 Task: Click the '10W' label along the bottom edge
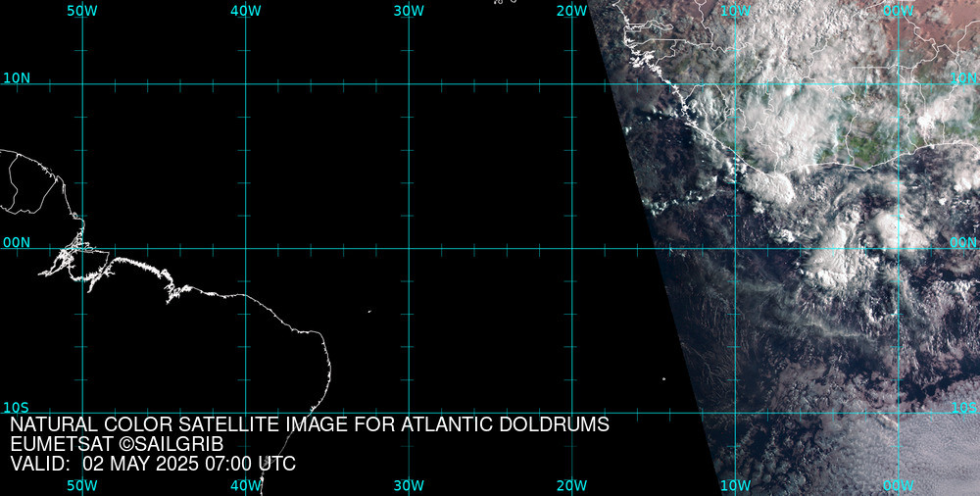(x=736, y=485)
